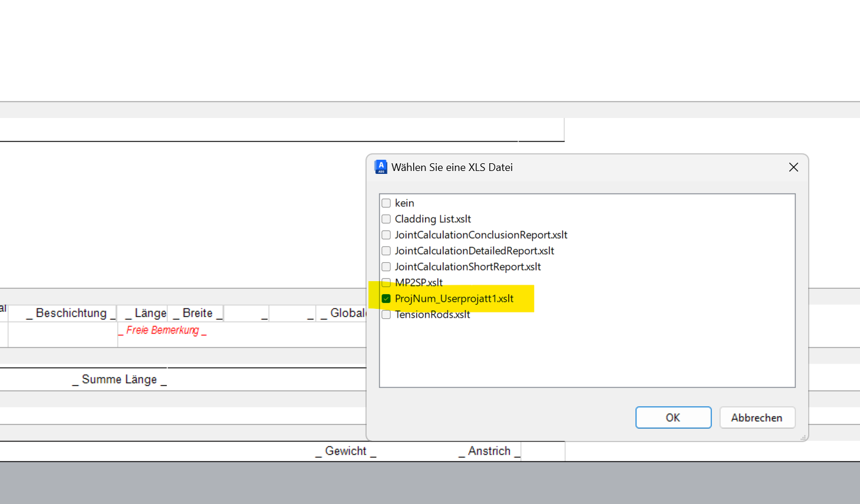Close the XLS Datei dialog
This screenshot has width=860, height=504.
click(x=793, y=167)
